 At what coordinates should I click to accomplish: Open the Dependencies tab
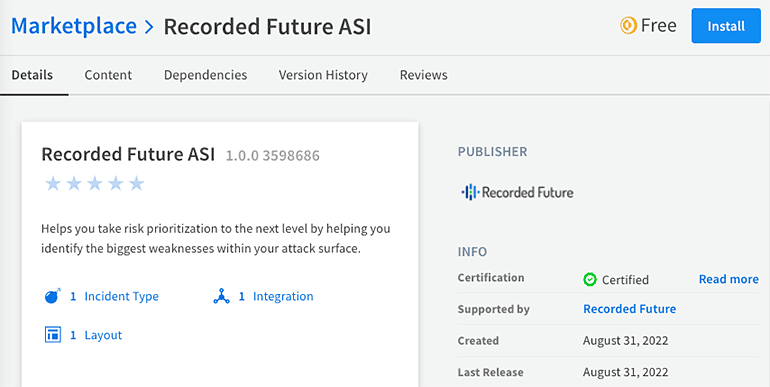coord(205,75)
